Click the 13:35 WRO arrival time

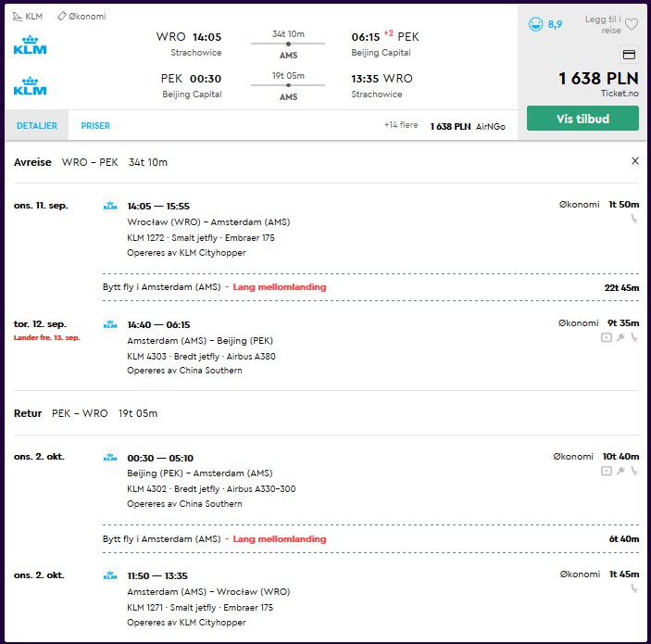[382, 79]
